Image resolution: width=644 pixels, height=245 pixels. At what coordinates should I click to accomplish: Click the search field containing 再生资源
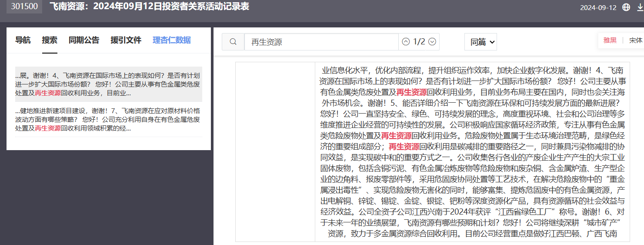point(321,42)
